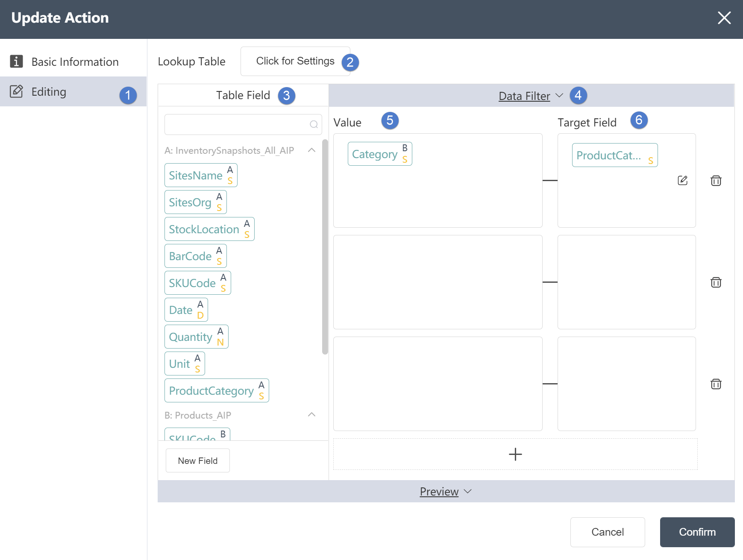
Task: Select the StockLocation field tag
Action: click(209, 229)
